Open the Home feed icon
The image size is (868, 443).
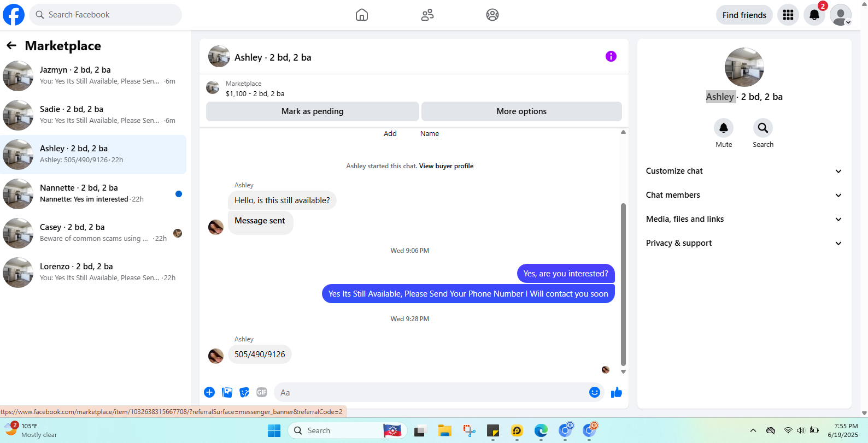click(362, 15)
